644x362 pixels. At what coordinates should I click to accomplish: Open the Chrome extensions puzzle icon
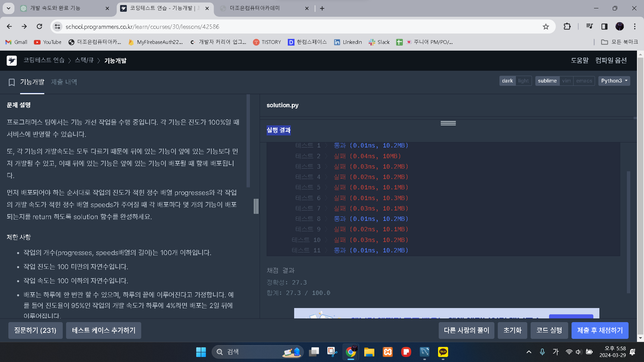567,26
